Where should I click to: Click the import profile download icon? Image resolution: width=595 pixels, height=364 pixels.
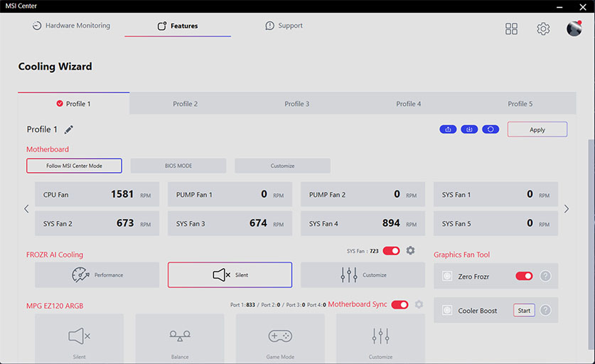pyautogui.click(x=469, y=129)
